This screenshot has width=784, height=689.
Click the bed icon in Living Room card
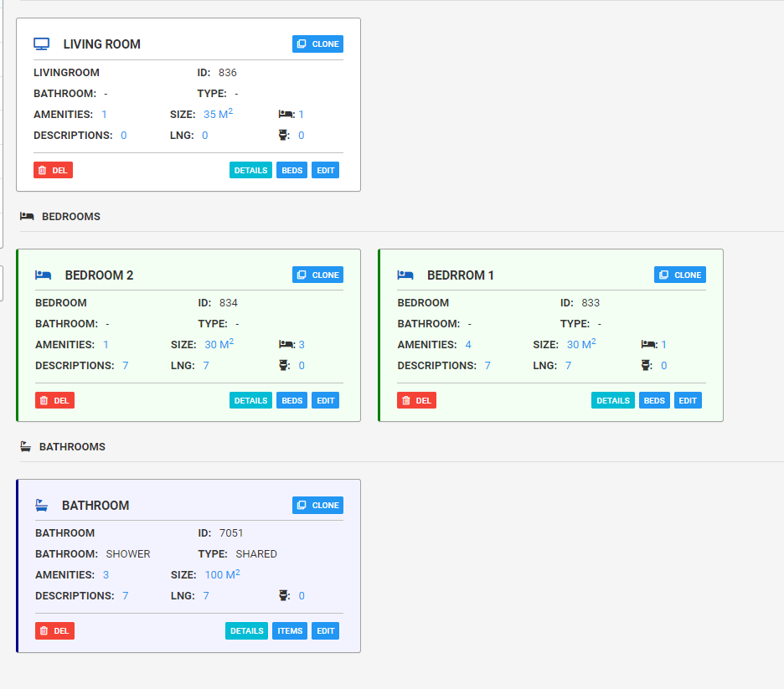[x=285, y=115]
